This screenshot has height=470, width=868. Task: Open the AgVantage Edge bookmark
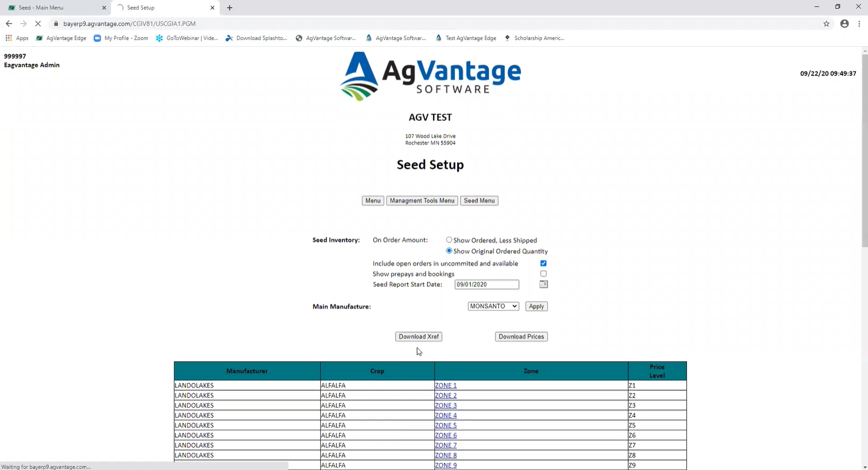point(61,38)
